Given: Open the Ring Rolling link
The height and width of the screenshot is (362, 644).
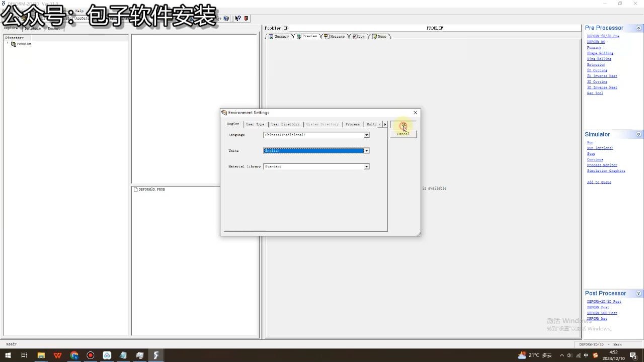Looking at the screenshot, I should [599, 59].
